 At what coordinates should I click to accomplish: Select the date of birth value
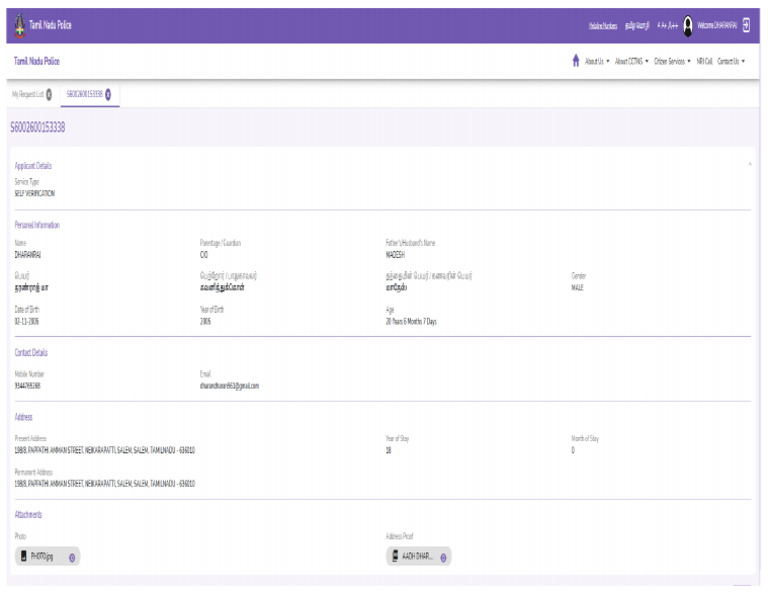click(26, 322)
